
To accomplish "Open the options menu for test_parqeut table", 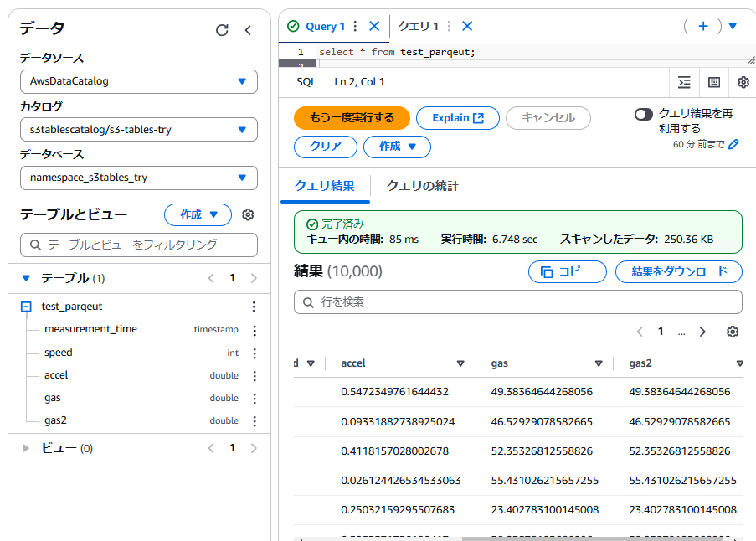I will point(254,307).
